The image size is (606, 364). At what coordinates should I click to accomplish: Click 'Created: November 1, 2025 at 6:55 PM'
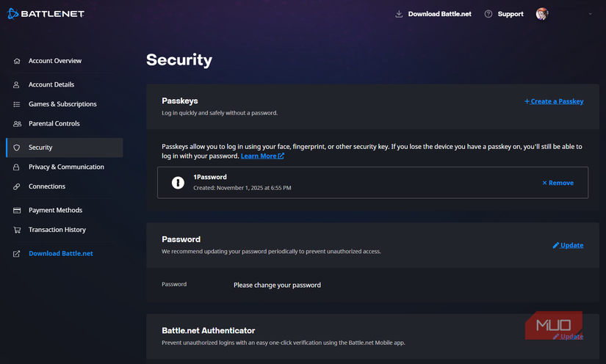[242, 188]
